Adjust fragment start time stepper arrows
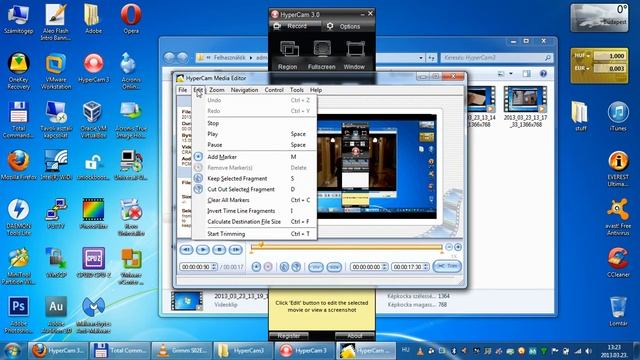640x360 pixels. click(x=384, y=267)
